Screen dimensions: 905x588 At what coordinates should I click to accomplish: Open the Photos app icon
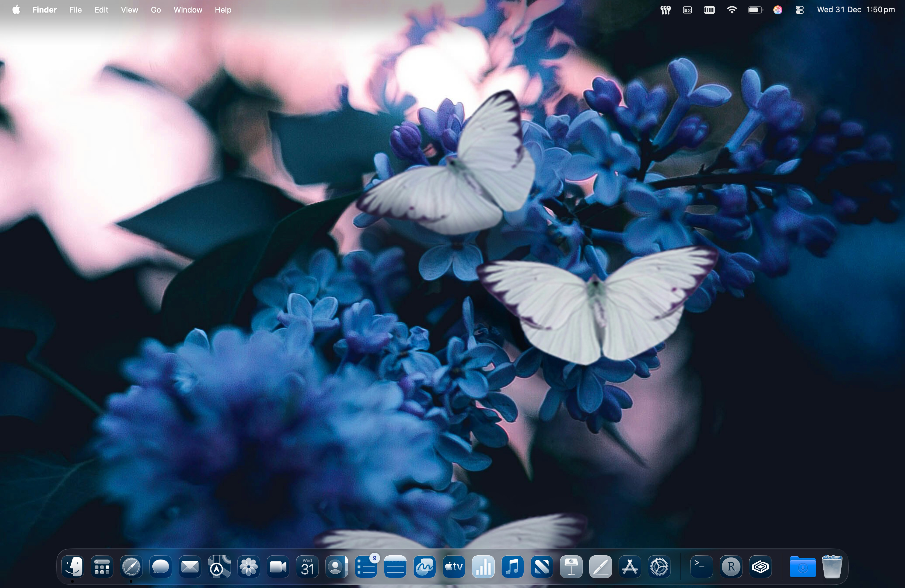(249, 567)
